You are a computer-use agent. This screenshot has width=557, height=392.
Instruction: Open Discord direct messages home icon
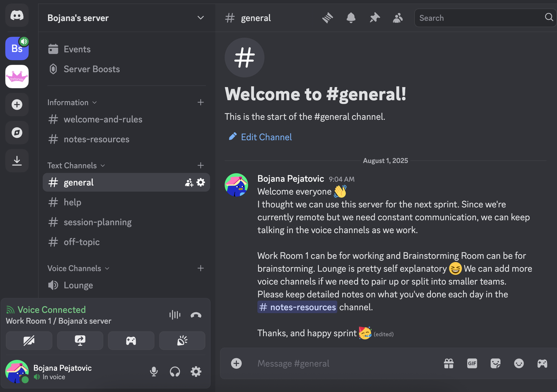tap(17, 16)
